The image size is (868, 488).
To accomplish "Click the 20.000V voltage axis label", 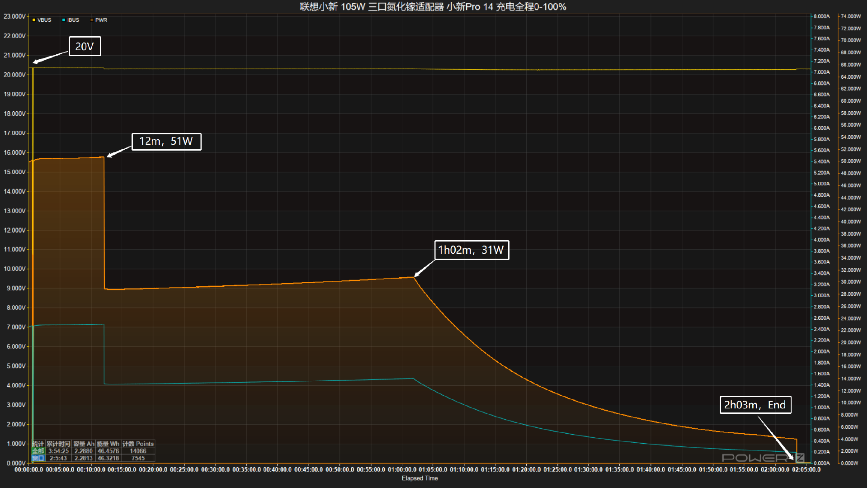I will coord(14,75).
